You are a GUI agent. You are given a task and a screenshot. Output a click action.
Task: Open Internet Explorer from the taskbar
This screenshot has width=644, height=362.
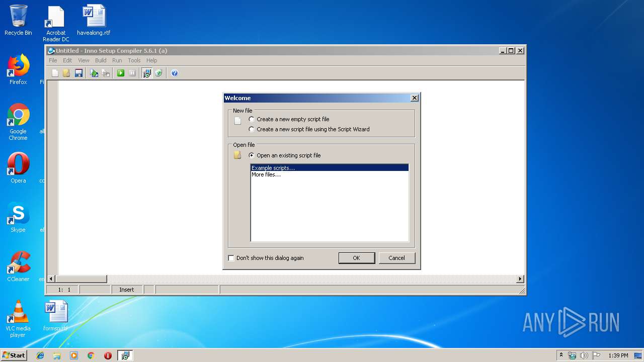(40, 355)
